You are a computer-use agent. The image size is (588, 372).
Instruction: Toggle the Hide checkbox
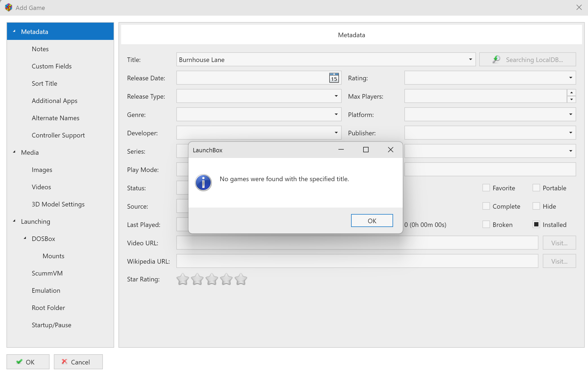[x=536, y=206]
